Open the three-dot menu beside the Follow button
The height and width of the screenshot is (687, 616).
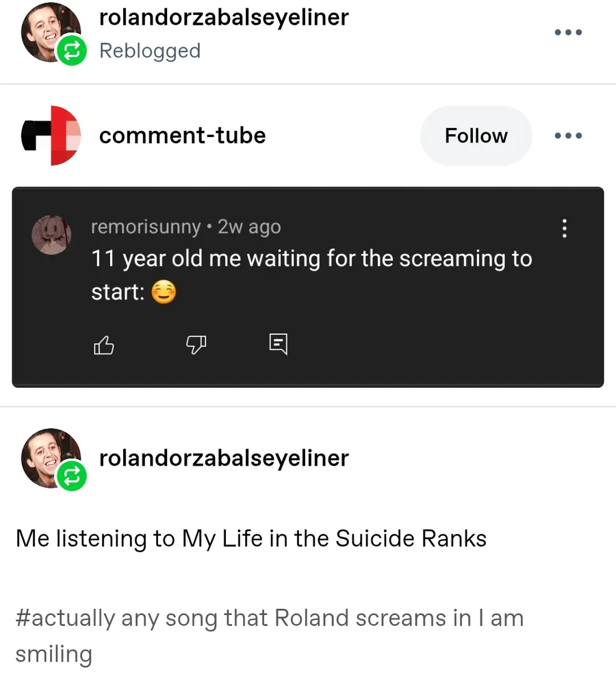(568, 136)
